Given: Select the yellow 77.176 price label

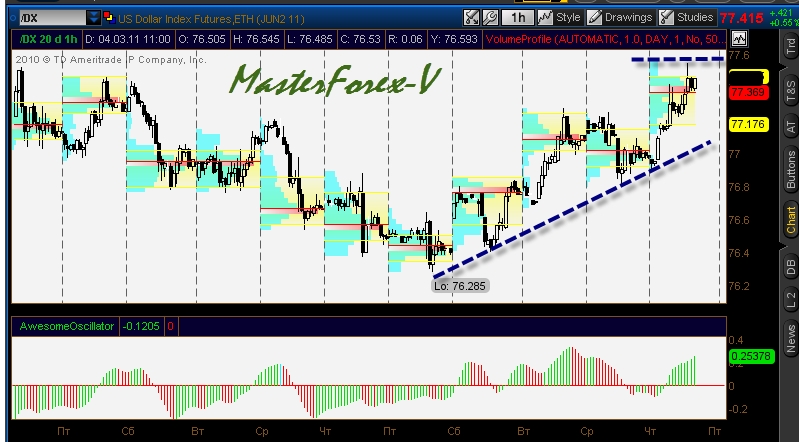Looking at the screenshot, I should [748, 124].
